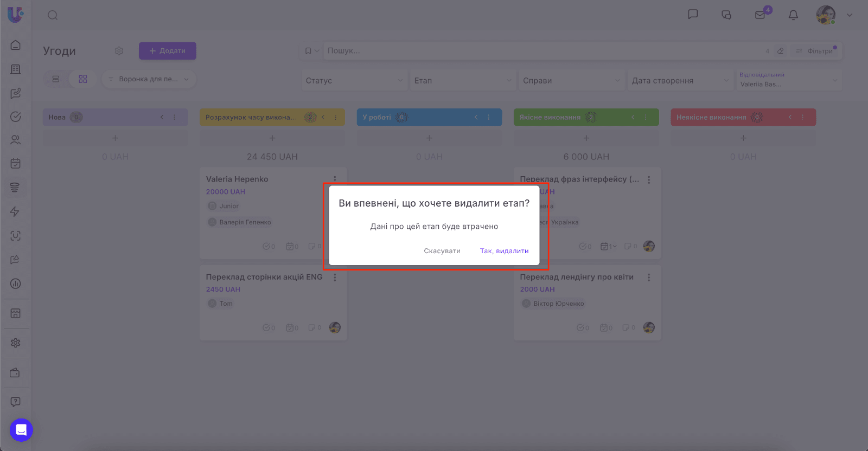Click 'Скасувати' to cancel stage deletion
The image size is (868, 451).
[442, 251]
